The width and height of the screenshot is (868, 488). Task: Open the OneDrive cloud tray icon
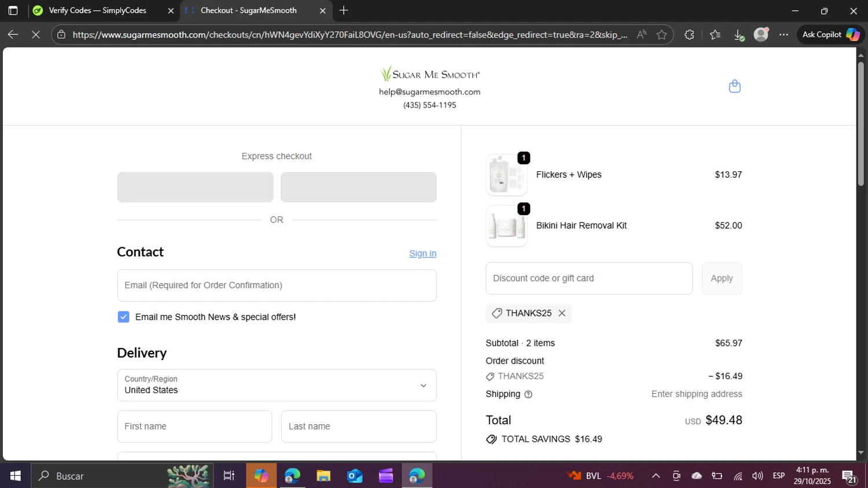point(697,476)
